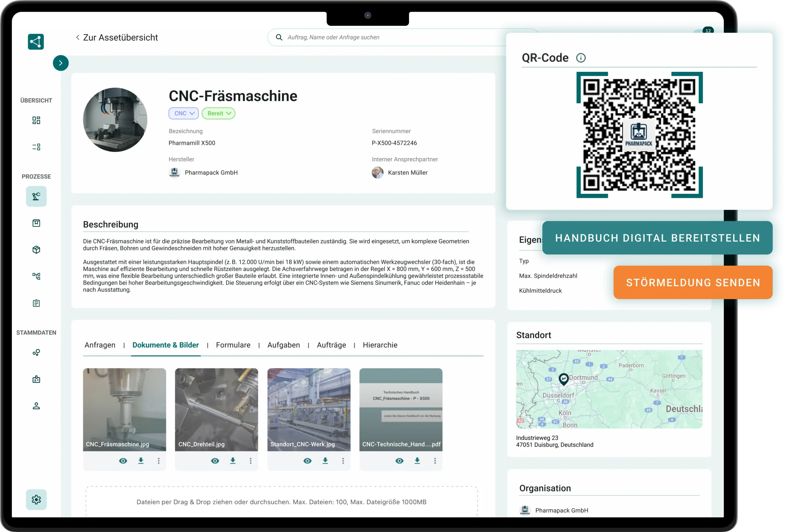The width and height of the screenshot is (787, 532).
Task: Click the Auftrag search input field
Action: click(x=390, y=37)
